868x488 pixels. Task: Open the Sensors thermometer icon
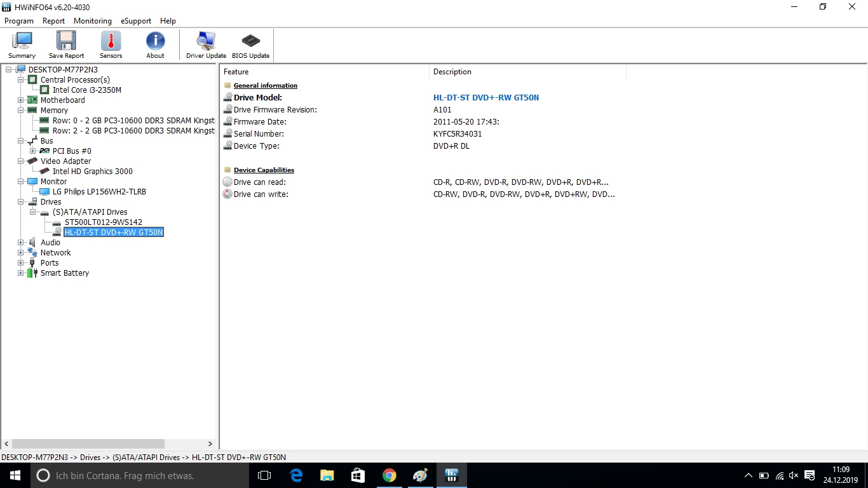coord(111,44)
